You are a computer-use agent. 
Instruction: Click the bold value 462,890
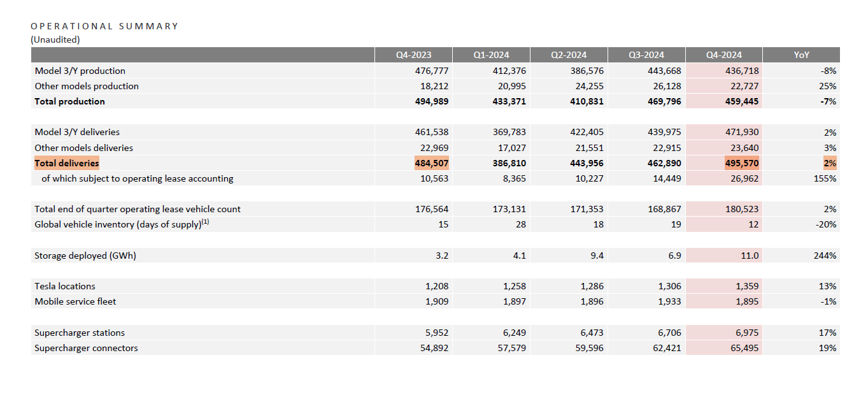click(x=665, y=163)
